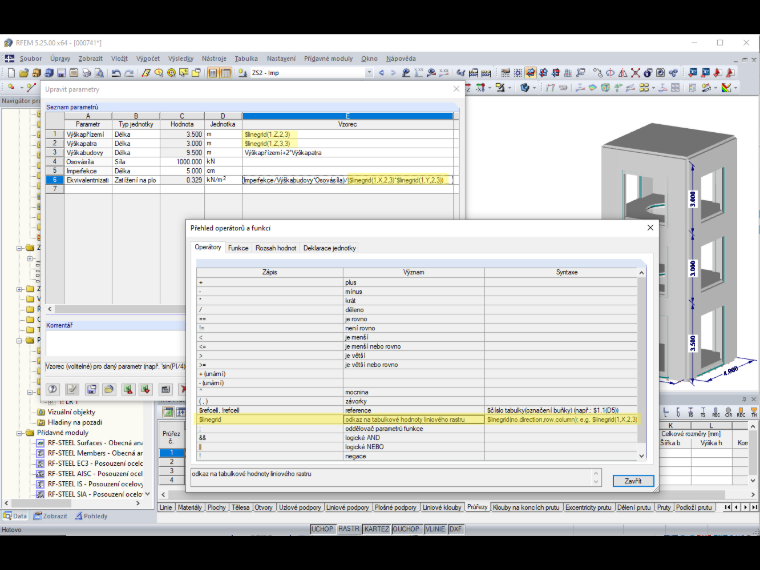Image resolution: width=760 pixels, height=570 pixels.
Task: Collapse the Přídavné moduly tree node
Action: [20, 433]
